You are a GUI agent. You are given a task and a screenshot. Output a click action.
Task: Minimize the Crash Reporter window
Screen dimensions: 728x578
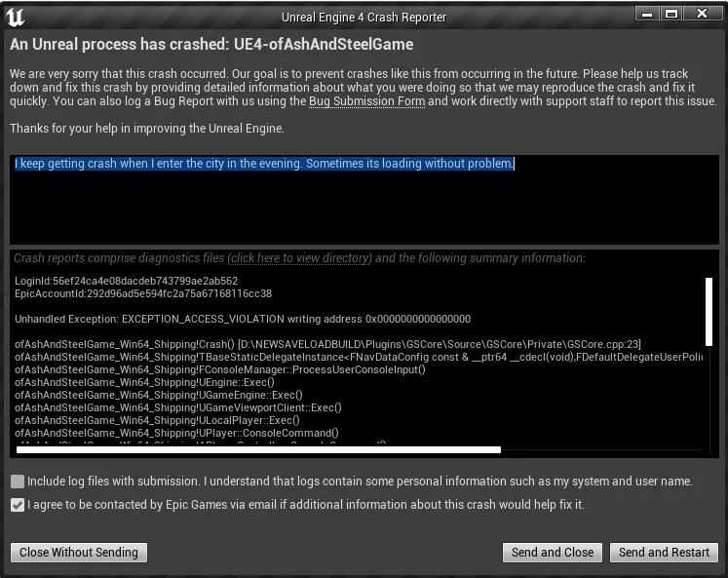(x=647, y=14)
